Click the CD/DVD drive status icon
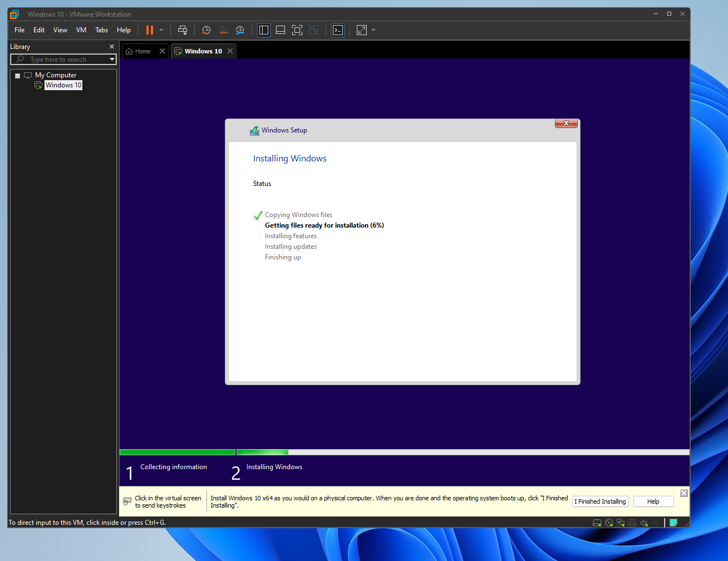The width and height of the screenshot is (728, 561). pyautogui.click(x=609, y=523)
